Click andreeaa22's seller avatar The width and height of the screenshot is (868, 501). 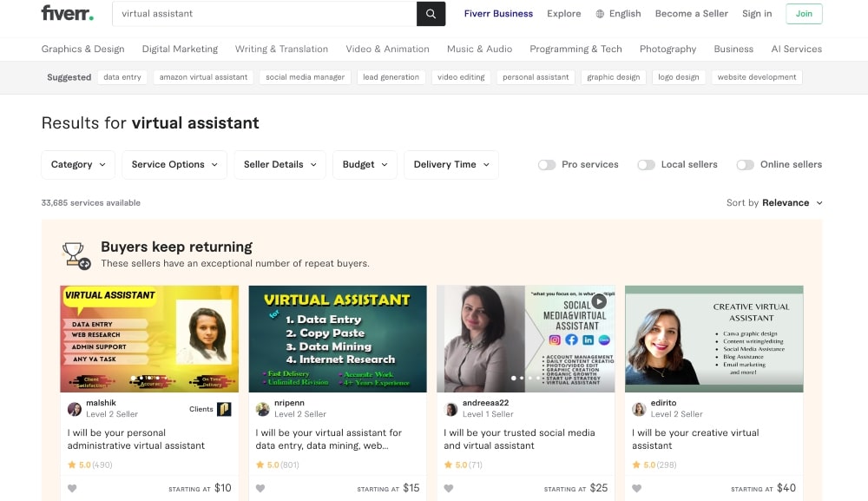point(451,408)
